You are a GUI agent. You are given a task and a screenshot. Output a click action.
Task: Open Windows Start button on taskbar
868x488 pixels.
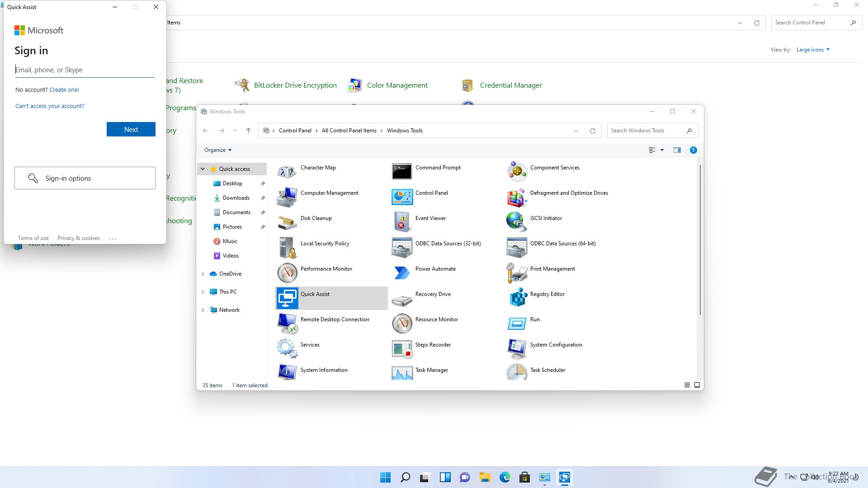[385, 477]
